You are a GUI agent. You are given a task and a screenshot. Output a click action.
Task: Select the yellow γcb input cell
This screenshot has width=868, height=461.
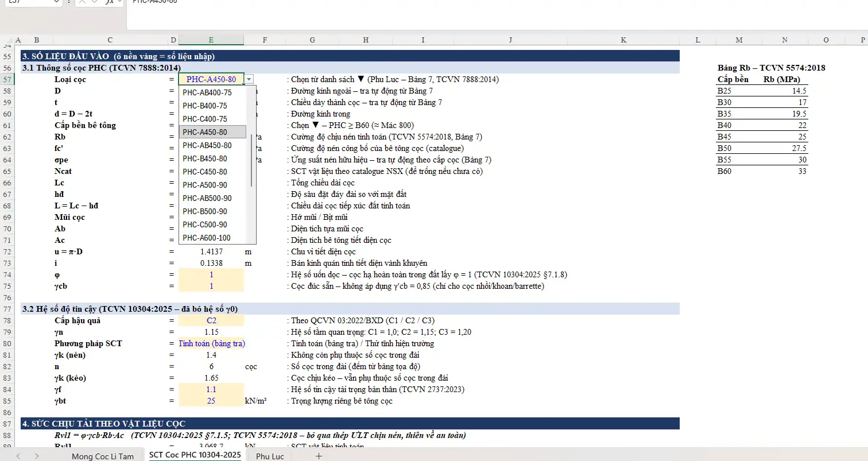(x=211, y=286)
